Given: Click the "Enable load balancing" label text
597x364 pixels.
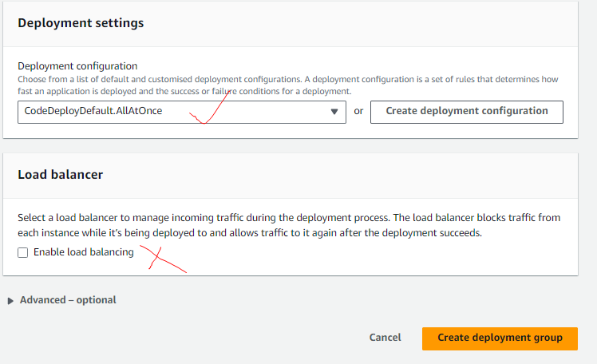Looking at the screenshot, I should [84, 252].
